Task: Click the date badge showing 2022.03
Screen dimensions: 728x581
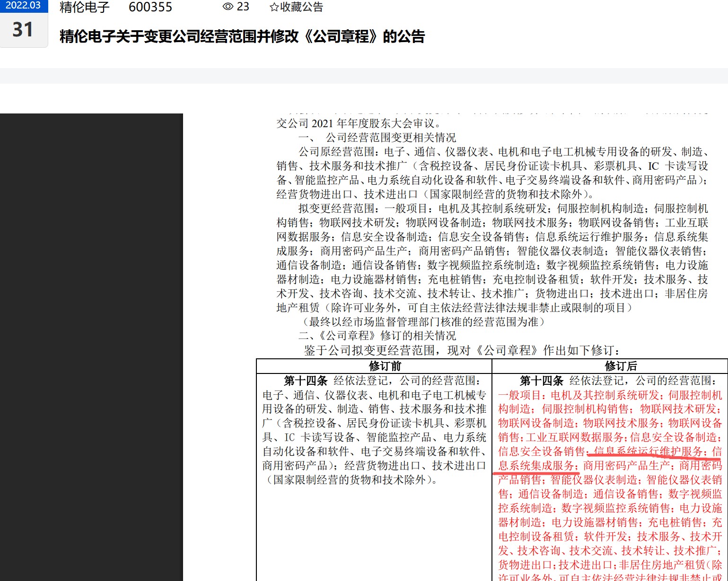Action: point(24,6)
